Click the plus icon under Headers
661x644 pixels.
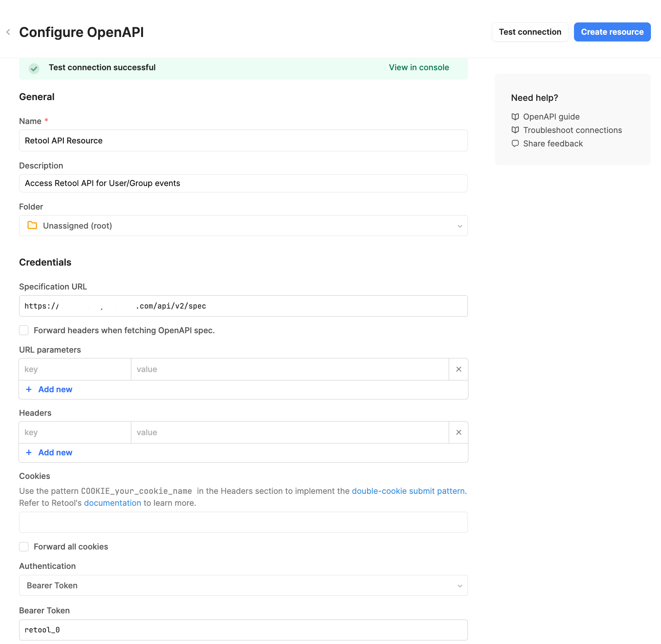point(29,452)
